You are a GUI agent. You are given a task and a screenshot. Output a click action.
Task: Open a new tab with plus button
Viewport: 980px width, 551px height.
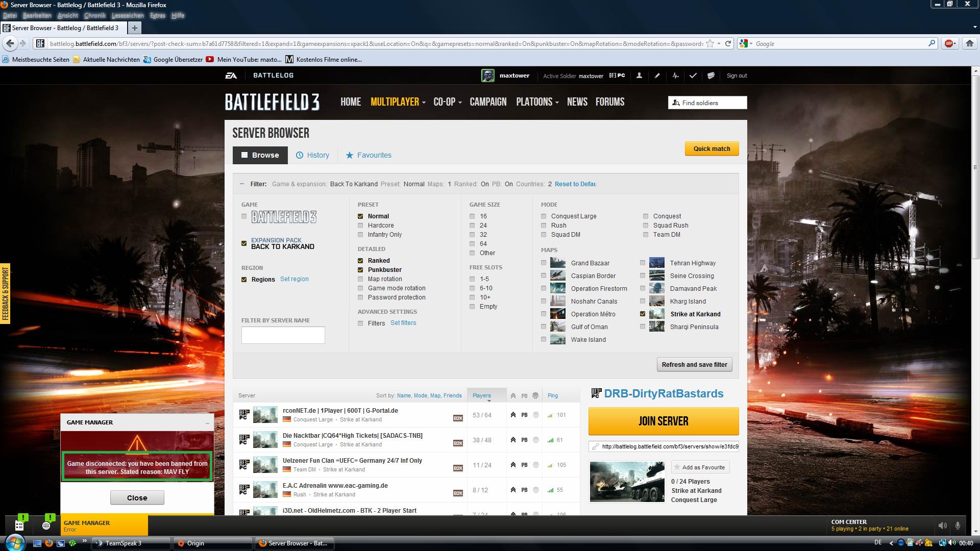pyautogui.click(x=134, y=28)
